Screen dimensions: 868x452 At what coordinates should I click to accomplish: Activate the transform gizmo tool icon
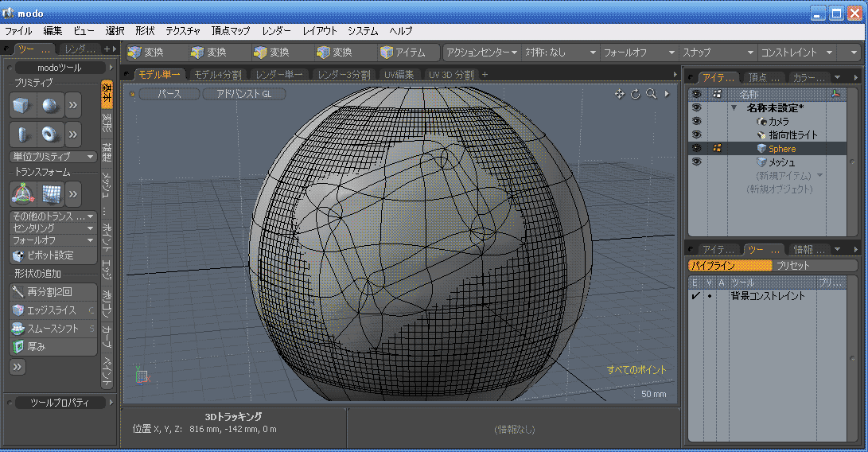point(22,193)
